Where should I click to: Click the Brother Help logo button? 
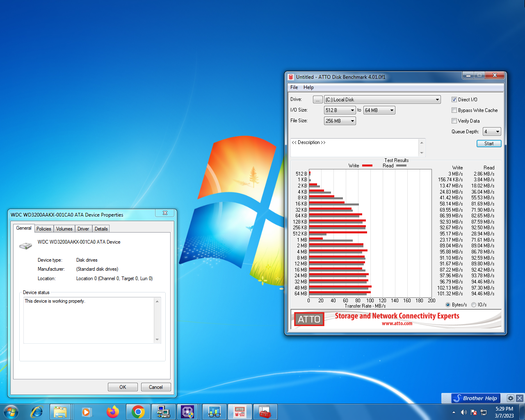(476, 398)
